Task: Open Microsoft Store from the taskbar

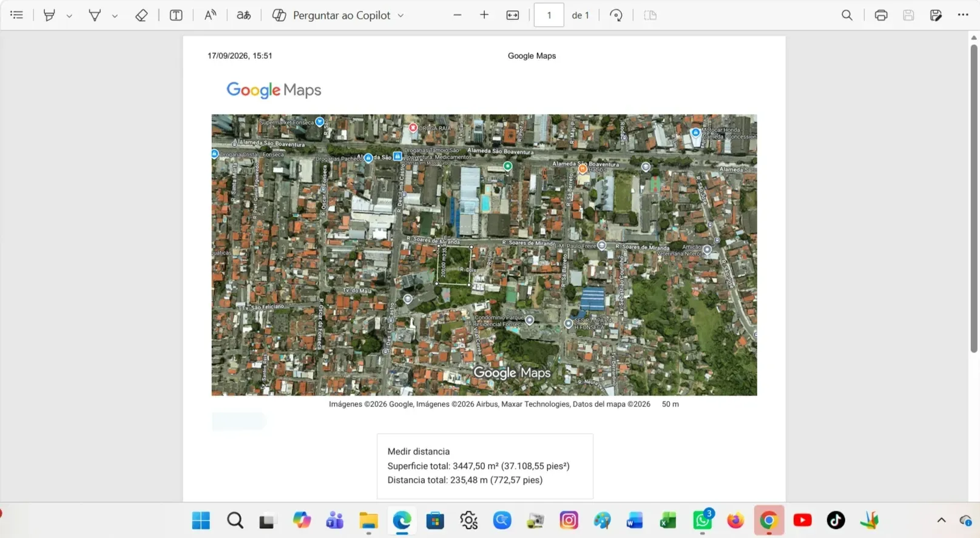Action: click(435, 520)
